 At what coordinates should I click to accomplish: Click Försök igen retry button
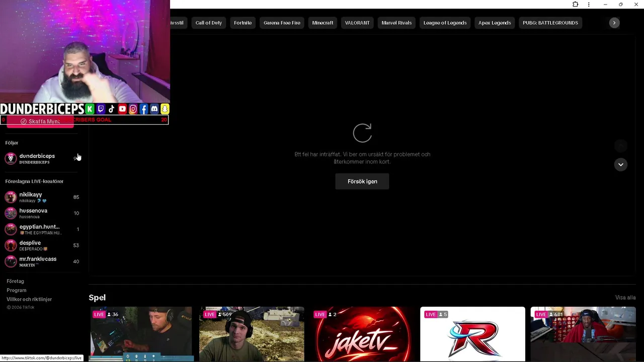point(362,182)
